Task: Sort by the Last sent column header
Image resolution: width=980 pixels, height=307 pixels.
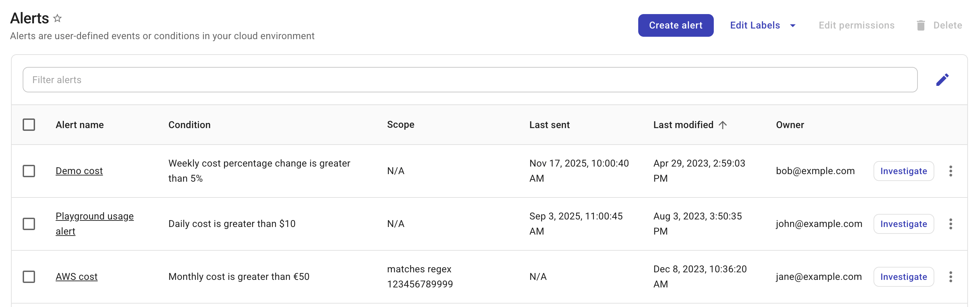Action: [x=549, y=125]
